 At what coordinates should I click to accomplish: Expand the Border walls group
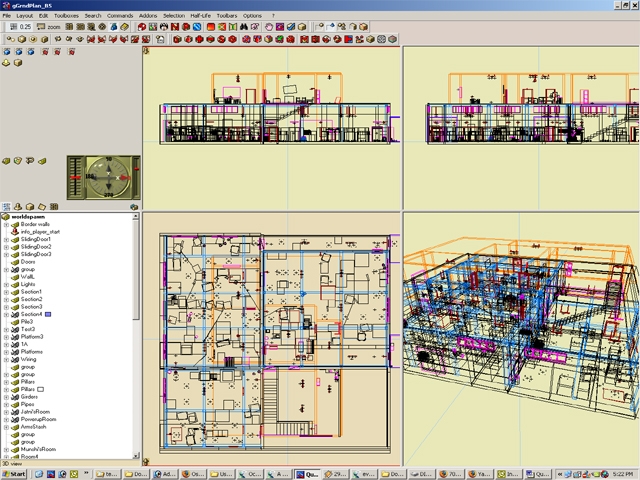click(6, 224)
